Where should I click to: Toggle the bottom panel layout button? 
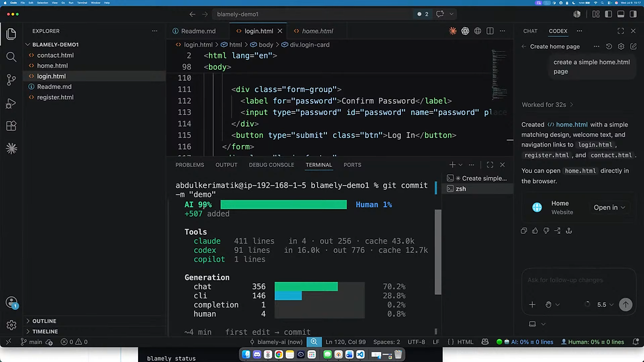(x=620, y=14)
